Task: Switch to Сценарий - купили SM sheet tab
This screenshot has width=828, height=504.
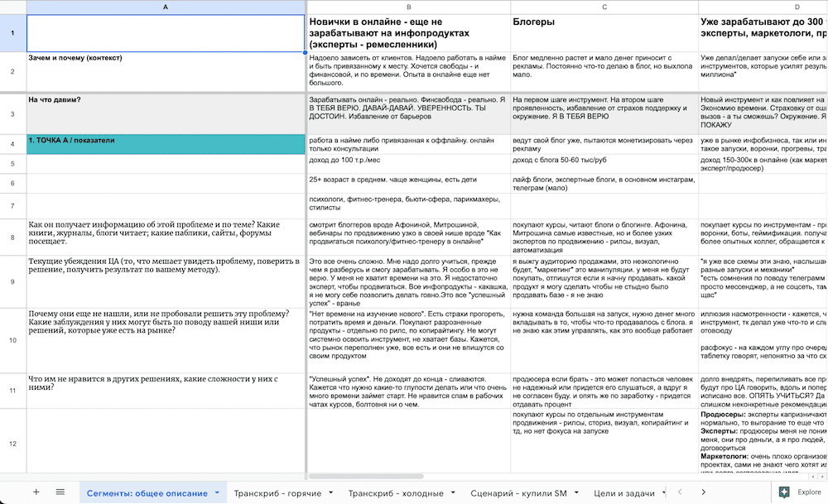Action: [x=518, y=493]
